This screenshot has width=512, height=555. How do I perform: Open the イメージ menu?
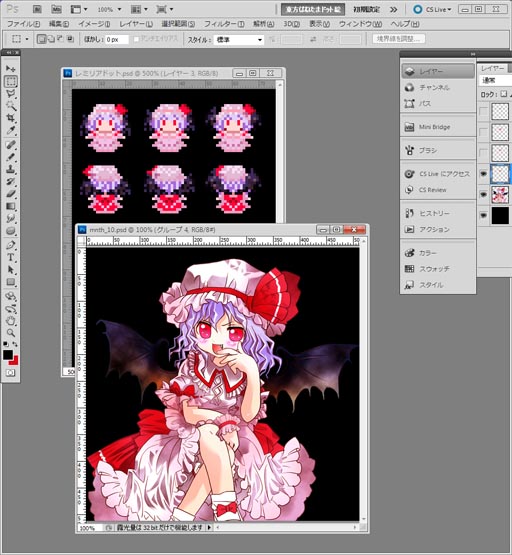tap(94, 24)
